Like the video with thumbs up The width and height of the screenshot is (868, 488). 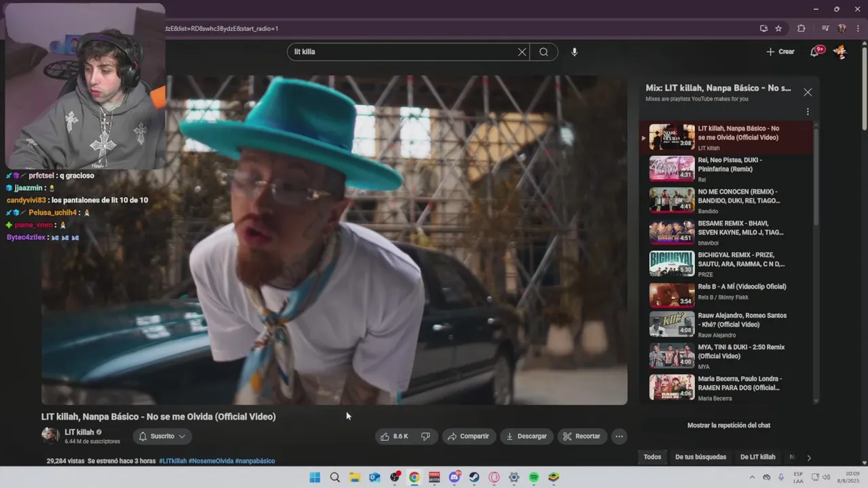point(396,436)
